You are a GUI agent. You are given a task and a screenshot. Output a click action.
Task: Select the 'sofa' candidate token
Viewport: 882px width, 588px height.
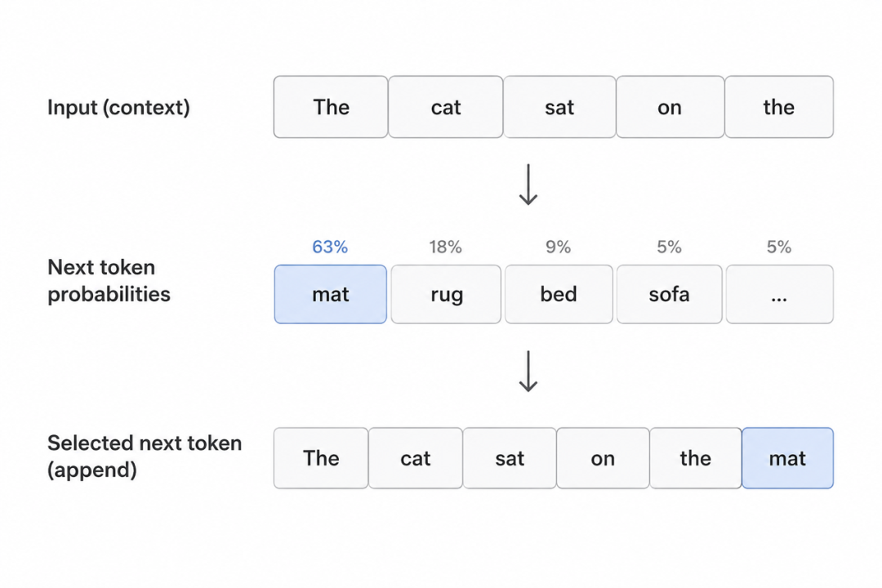[670, 294]
